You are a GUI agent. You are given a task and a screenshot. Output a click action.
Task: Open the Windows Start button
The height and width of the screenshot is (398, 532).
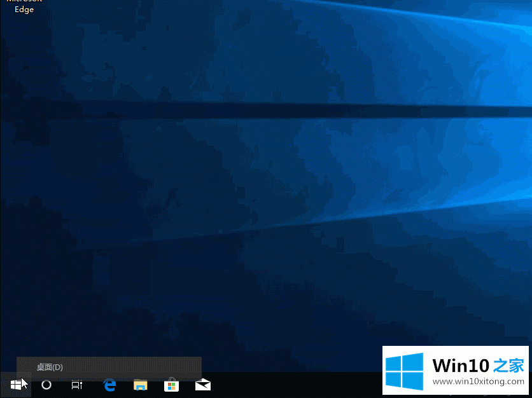[16, 385]
